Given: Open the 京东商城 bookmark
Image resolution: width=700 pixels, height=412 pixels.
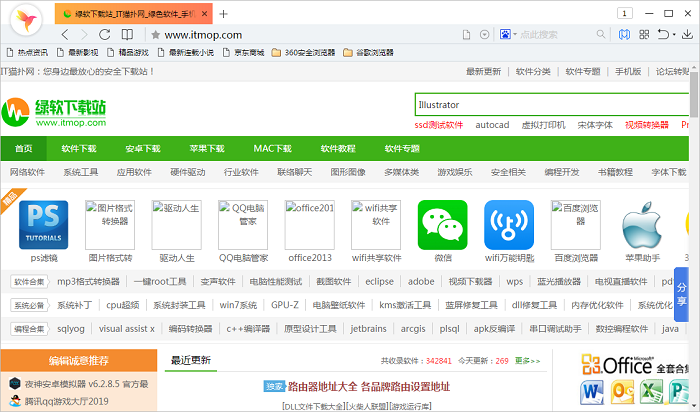Looking at the screenshot, I should [x=244, y=53].
